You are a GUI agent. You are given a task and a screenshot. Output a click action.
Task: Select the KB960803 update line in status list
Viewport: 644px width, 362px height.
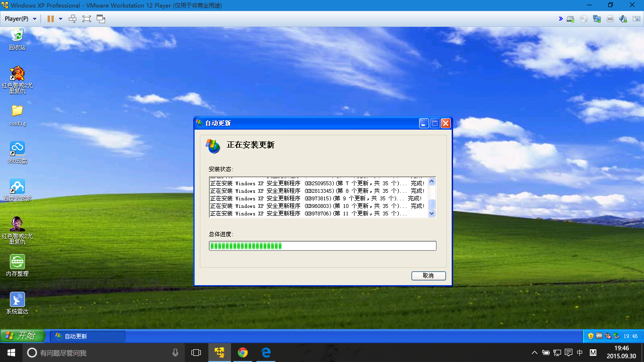tap(317, 206)
